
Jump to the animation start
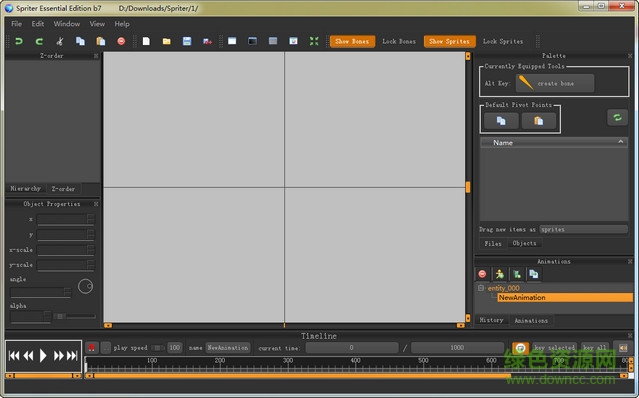pyautogui.click(x=14, y=356)
